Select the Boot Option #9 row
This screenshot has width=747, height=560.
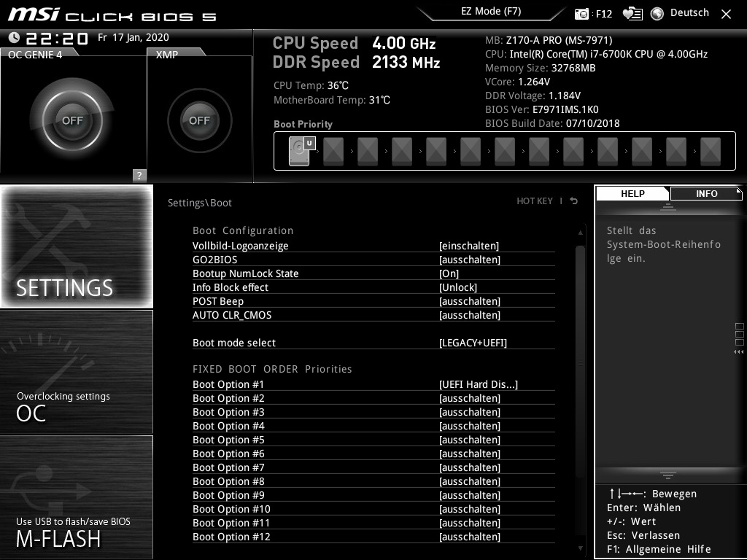pyautogui.click(x=373, y=495)
